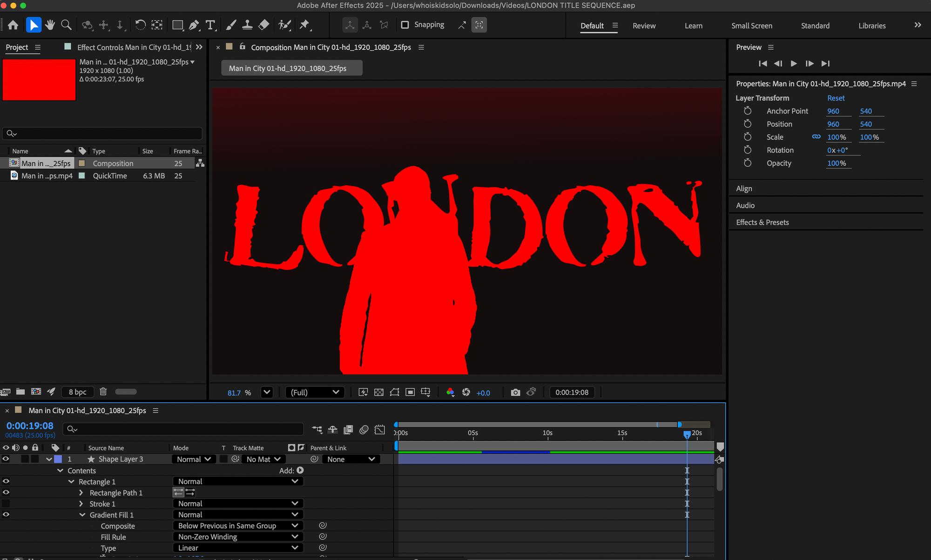Switch to the Review workspace

(644, 26)
